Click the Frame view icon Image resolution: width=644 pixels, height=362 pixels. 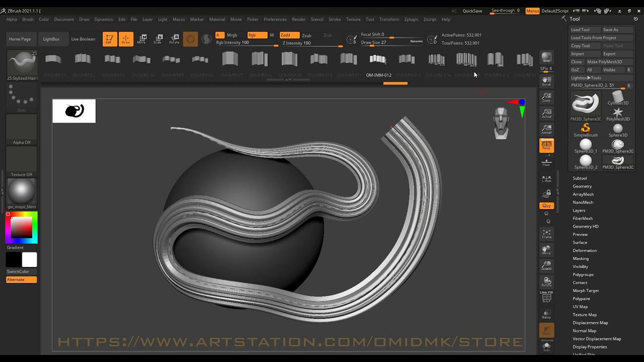(546, 234)
